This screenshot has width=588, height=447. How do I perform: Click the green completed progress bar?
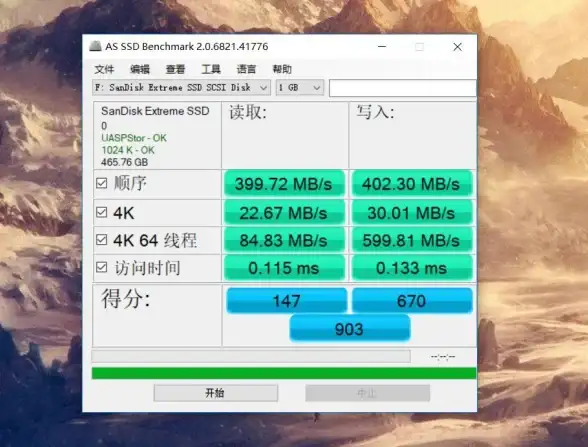[284, 373]
